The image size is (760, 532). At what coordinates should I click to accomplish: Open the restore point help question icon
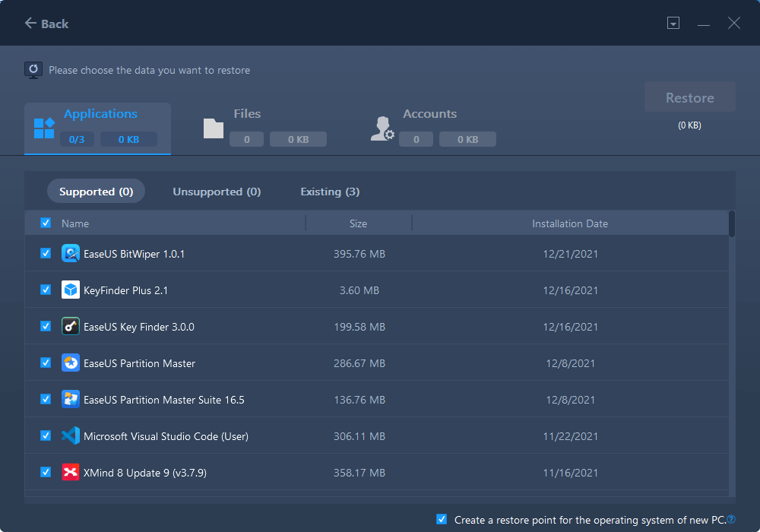[x=731, y=519]
